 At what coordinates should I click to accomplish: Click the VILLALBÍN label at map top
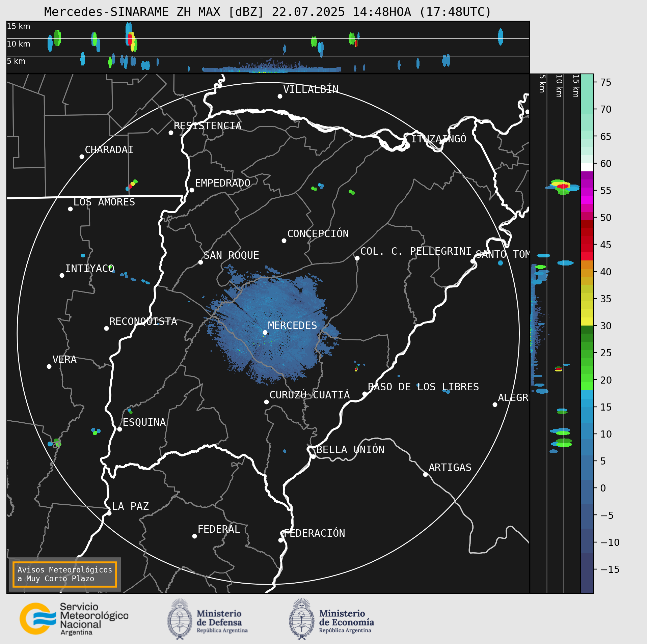311,89
